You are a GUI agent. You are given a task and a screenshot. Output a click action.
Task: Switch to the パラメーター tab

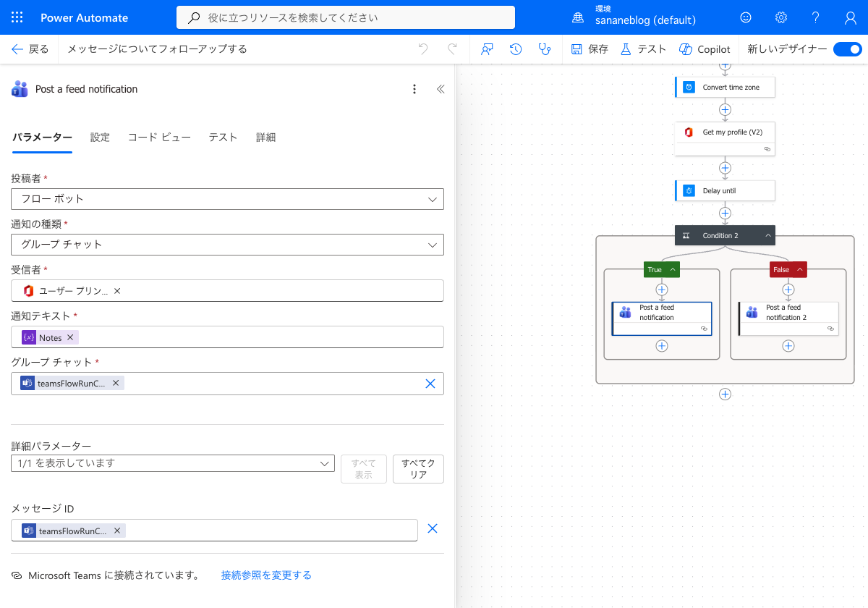pos(42,138)
